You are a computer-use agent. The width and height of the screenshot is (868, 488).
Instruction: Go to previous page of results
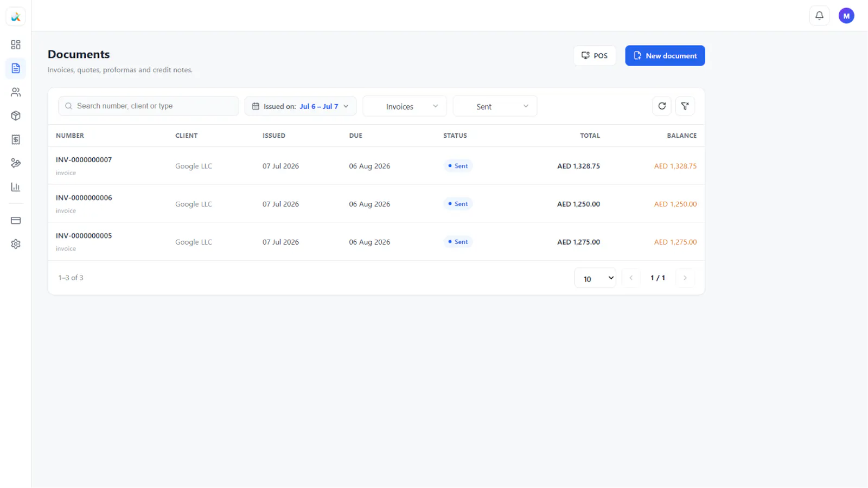(x=631, y=278)
